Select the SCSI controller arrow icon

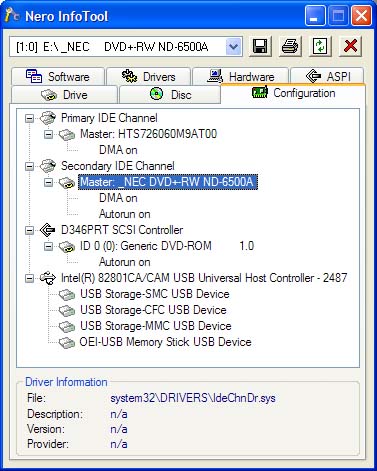(47, 230)
